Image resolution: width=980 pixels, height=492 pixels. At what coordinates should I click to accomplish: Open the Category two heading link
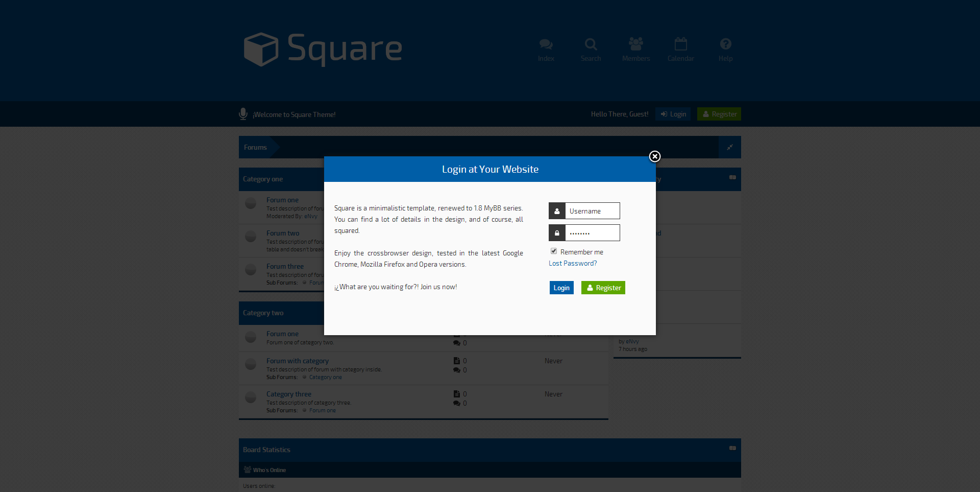263,313
